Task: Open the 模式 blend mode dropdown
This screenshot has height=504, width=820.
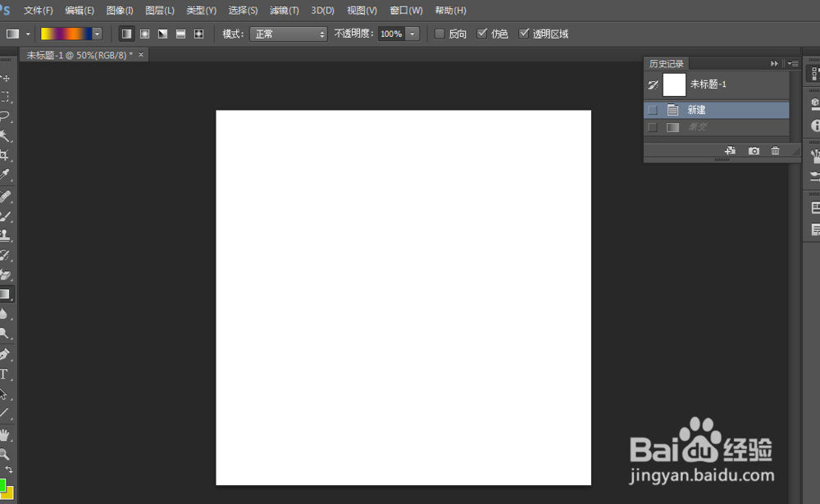Action: tap(288, 34)
